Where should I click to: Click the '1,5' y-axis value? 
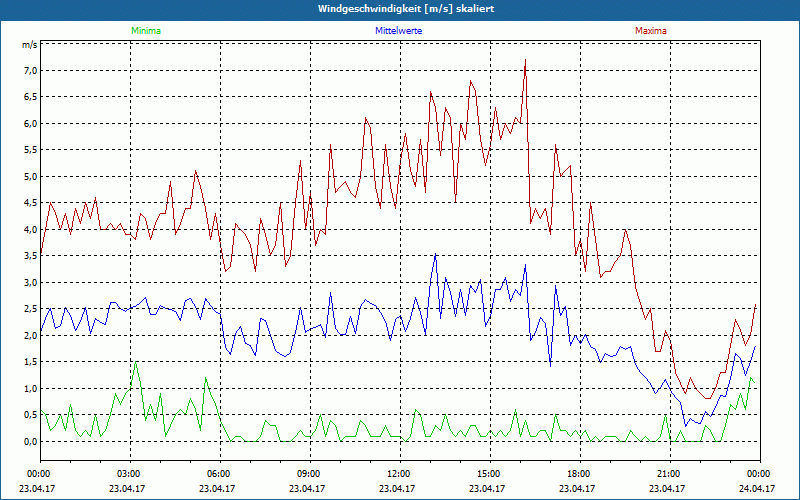click(x=30, y=362)
